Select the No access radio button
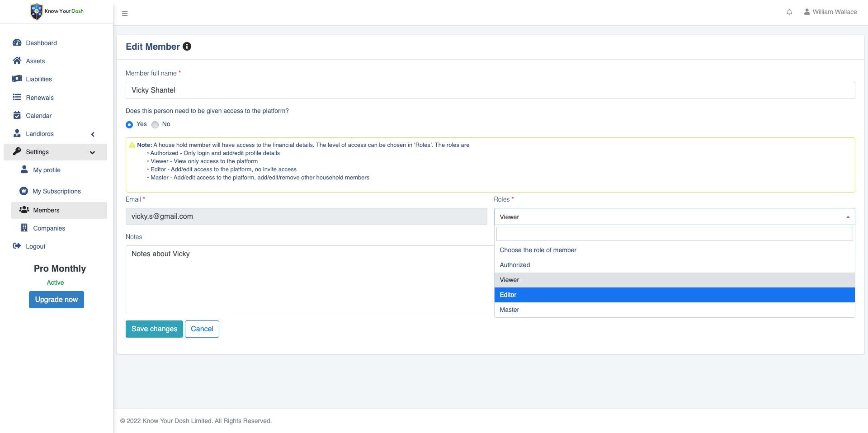This screenshot has width=868, height=433. 155,124
